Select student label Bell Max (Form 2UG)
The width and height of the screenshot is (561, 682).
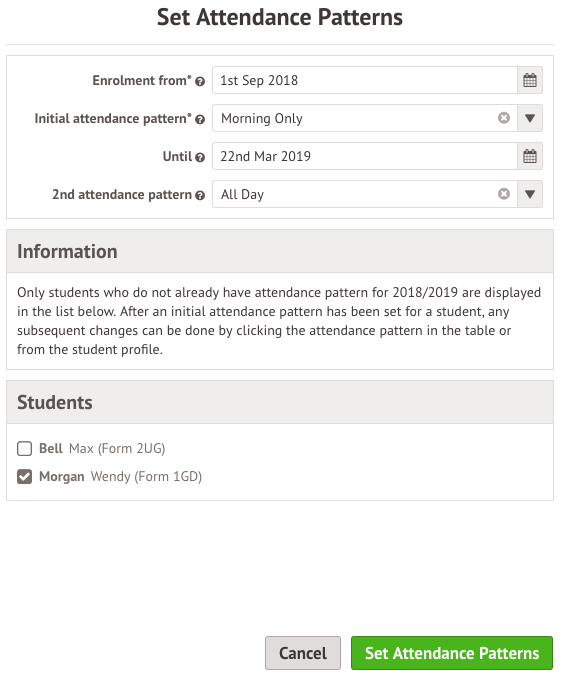(102, 448)
